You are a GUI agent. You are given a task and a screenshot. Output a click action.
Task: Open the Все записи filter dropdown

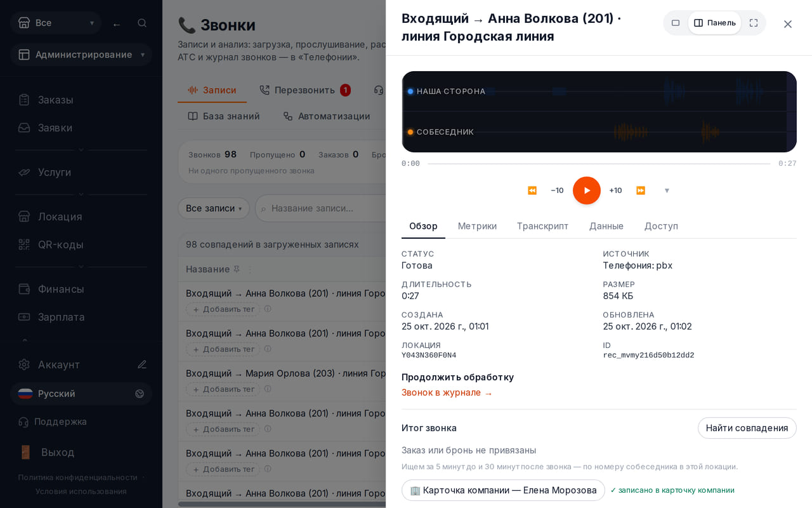pos(214,208)
